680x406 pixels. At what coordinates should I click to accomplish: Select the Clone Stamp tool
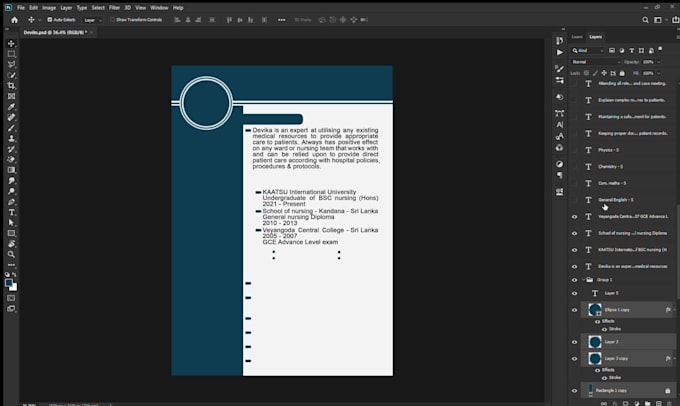coord(11,138)
